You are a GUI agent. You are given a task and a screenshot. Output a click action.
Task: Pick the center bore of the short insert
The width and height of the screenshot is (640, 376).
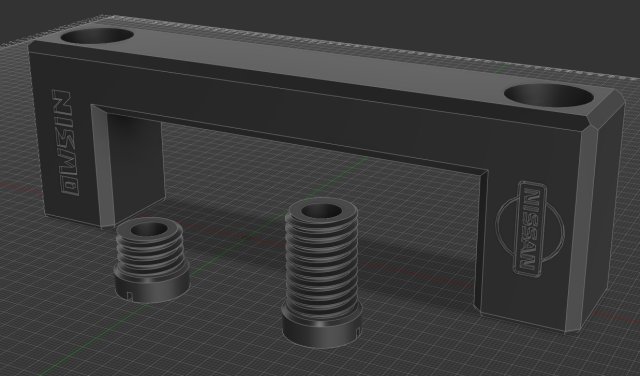tap(149, 229)
